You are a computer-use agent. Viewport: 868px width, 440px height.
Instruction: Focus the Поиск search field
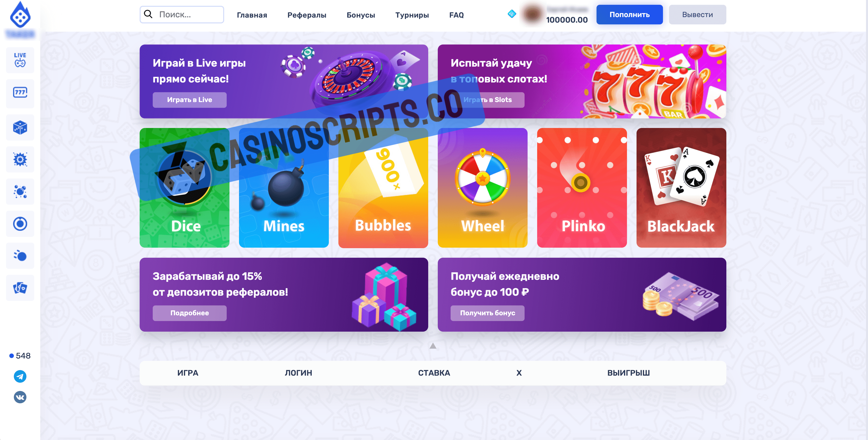click(x=182, y=15)
